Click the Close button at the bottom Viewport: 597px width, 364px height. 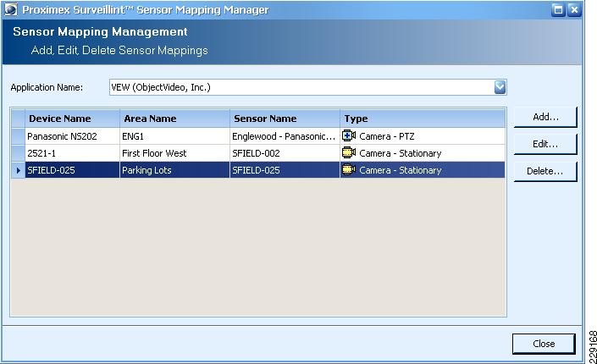544,344
